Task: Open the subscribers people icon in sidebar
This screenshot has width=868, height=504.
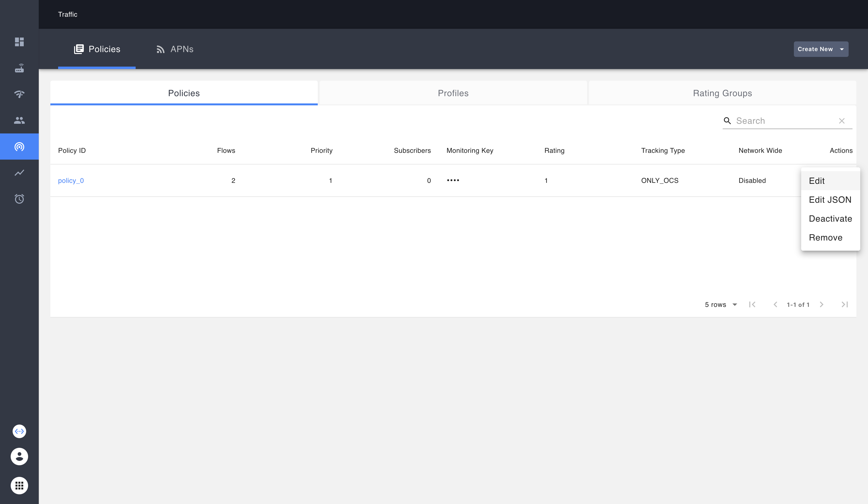Action: coord(19,120)
